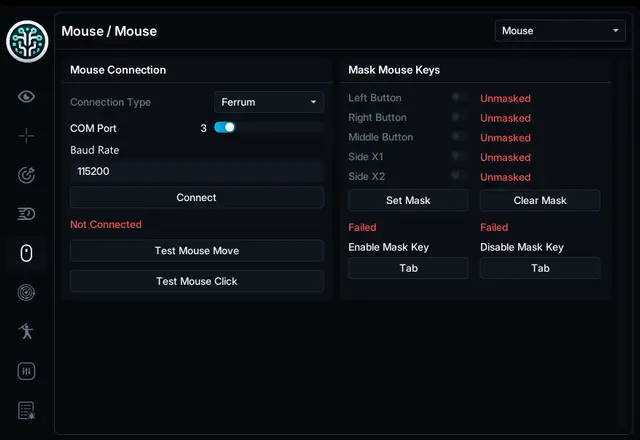Image resolution: width=640 pixels, height=440 pixels.
Task: Toggle Side X1 mask switch
Action: pyautogui.click(x=459, y=156)
